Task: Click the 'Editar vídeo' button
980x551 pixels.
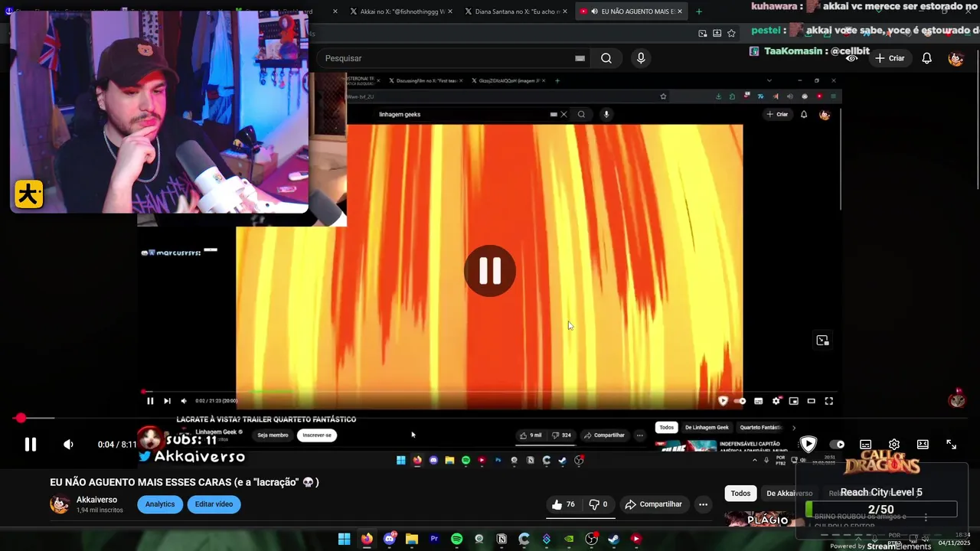Action: click(214, 504)
